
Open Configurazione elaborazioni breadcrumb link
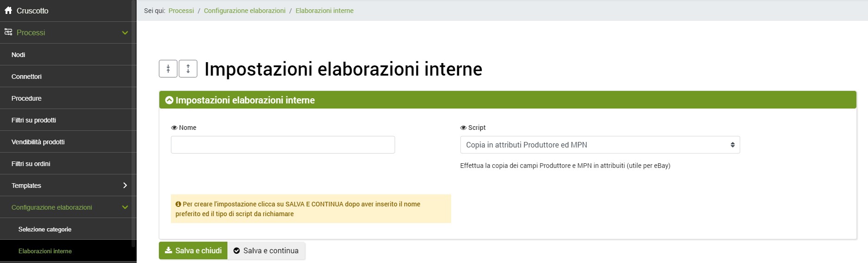click(x=245, y=11)
